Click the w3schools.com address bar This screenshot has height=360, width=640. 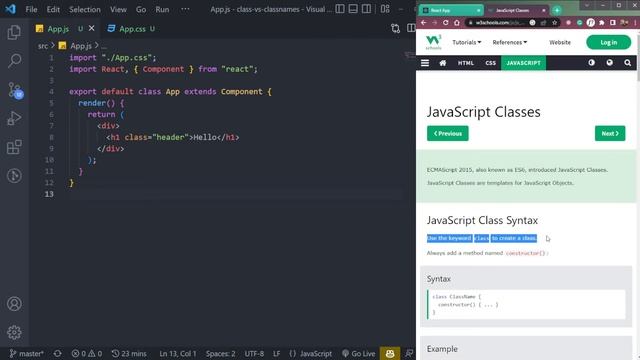click(500, 23)
